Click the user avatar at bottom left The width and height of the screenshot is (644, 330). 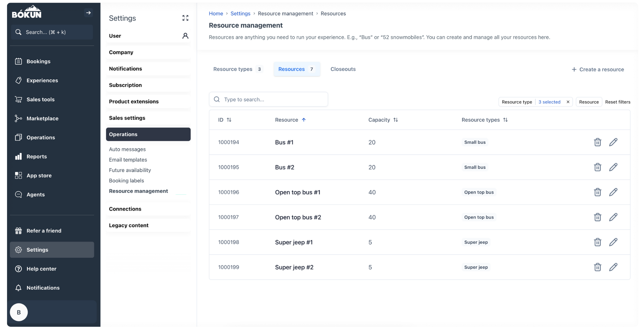[19, 312]
